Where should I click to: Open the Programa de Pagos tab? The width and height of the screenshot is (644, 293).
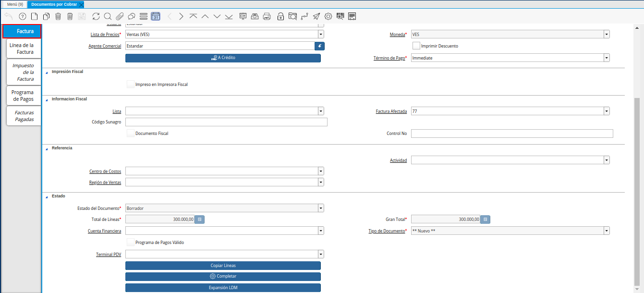[23, 96]
